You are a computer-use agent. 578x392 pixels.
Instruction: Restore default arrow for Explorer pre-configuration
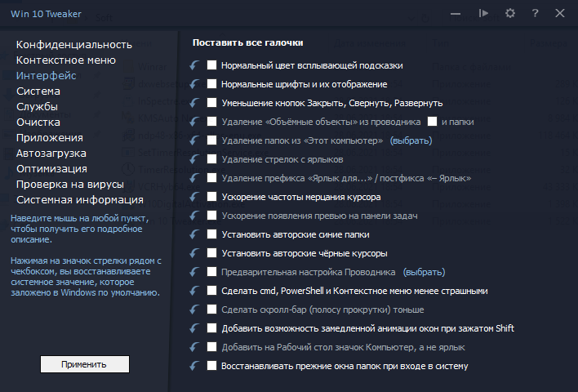point(194,272)
